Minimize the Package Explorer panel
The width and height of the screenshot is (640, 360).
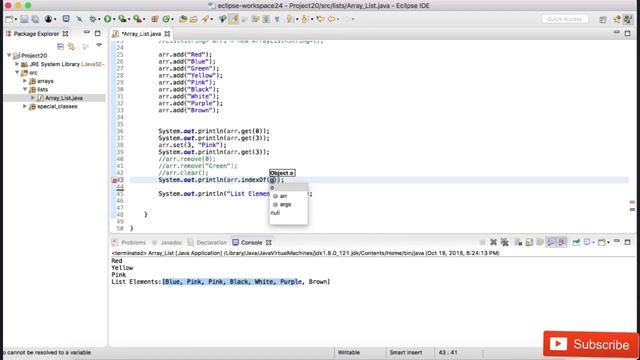(87, 33)
